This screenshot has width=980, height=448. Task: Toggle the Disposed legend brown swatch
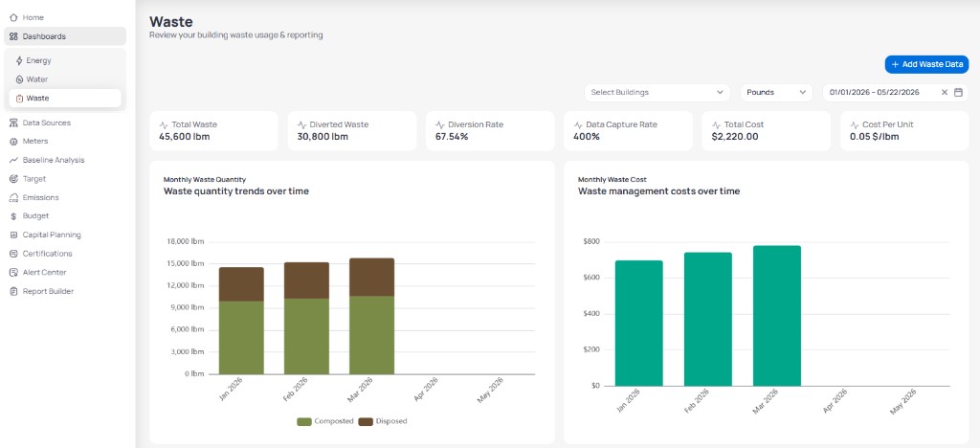365,421
